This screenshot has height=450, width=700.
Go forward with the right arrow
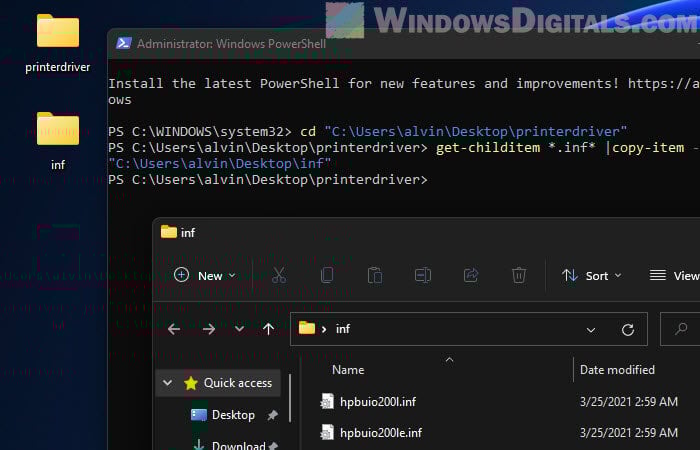(x=208, y=329)
